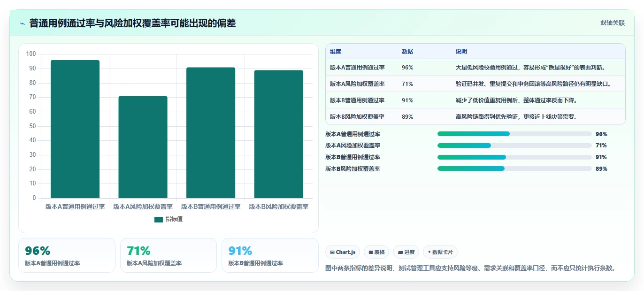Click y-axis label 100 on the chart
Screen dimensions: 644x291
(31, 54)
